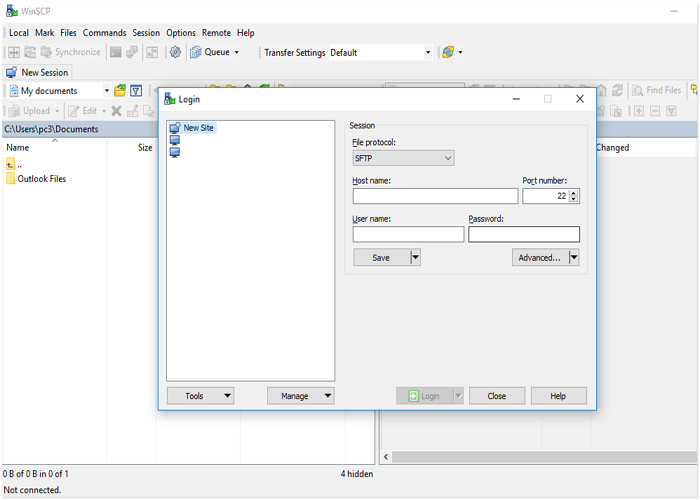Expand the Queue dropdown arrow
The width and height of the screenshot is (700, 500).
pos(237,52)
